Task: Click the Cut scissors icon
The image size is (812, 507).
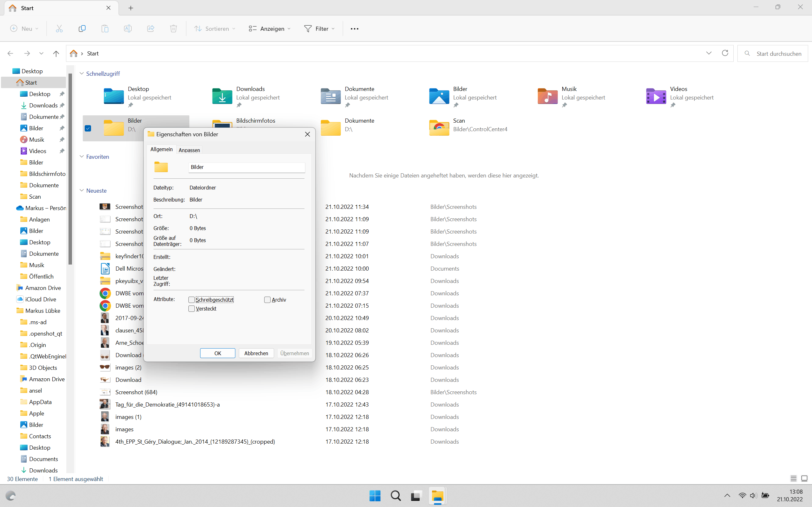Action: [59, 29]
